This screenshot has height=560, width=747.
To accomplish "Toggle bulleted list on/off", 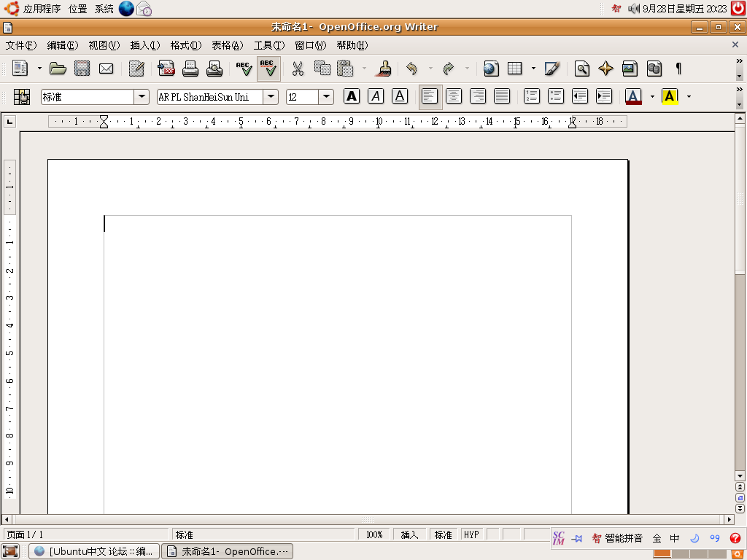I will click(555, 96).
